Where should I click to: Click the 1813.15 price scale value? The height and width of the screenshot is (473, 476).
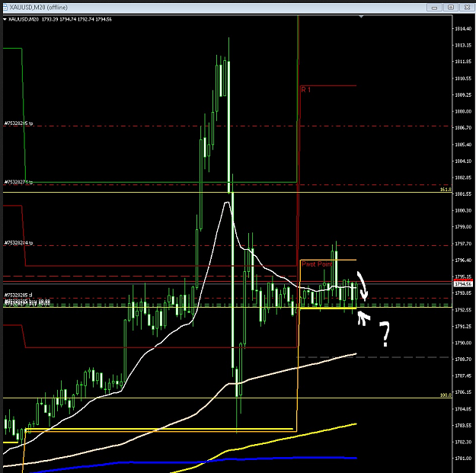(463, 45)
